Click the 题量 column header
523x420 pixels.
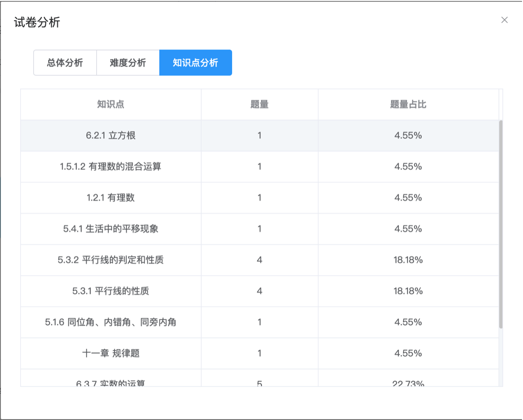click(260, 104)
